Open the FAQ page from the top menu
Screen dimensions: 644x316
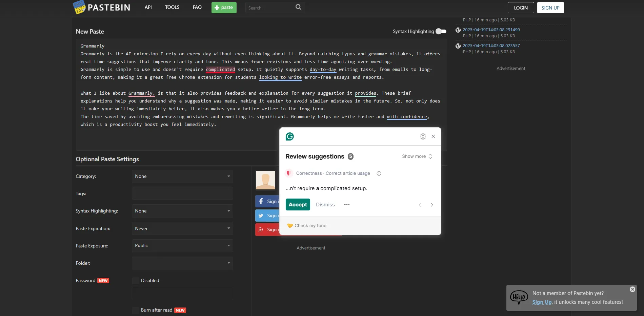click(197, 7)
